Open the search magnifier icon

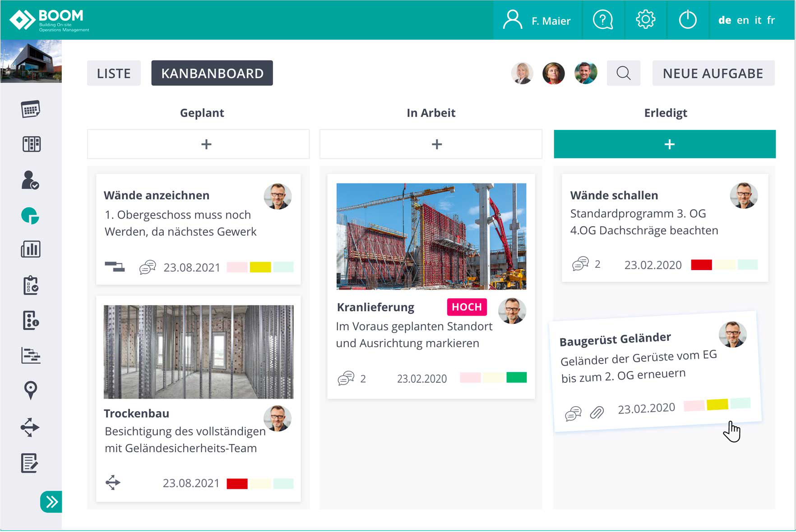pos(623,73)
